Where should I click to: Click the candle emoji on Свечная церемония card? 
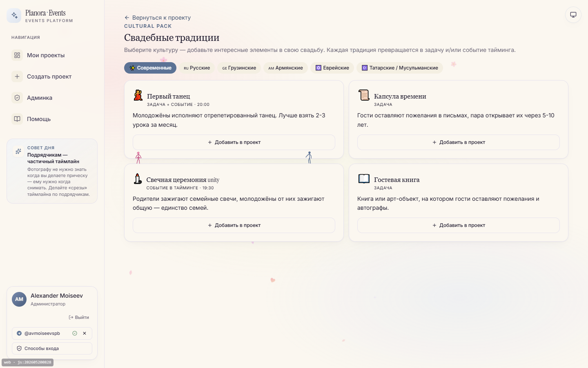pyautogui.click(x=138, y=179)
